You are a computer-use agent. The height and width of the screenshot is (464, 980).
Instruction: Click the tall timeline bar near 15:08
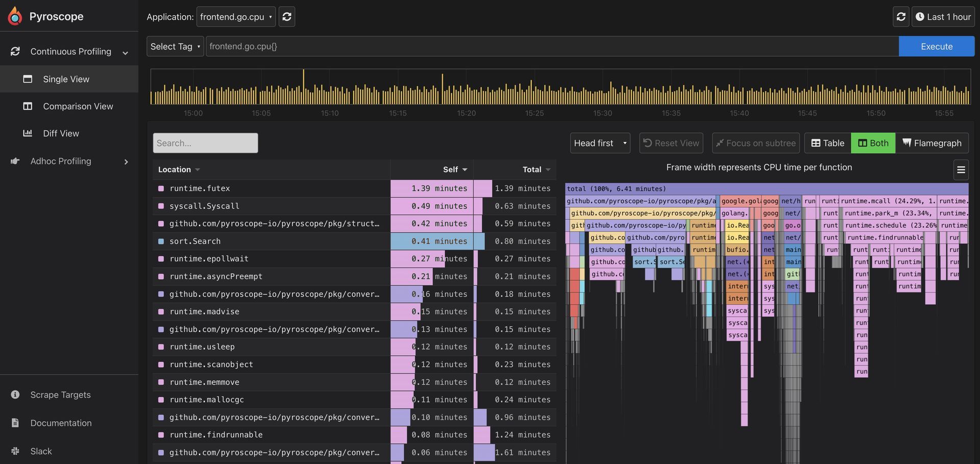tap(303, 87)
